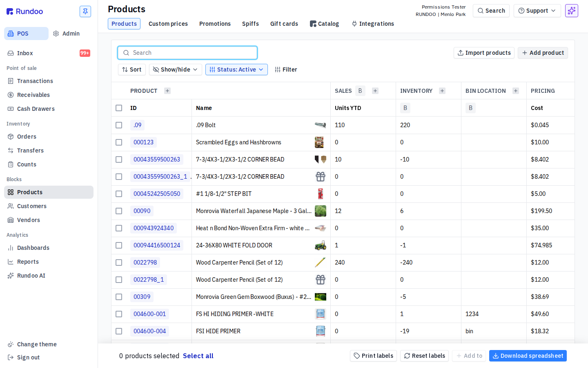Open the Green Gem Boxwood thumbnail

[321, 297]
